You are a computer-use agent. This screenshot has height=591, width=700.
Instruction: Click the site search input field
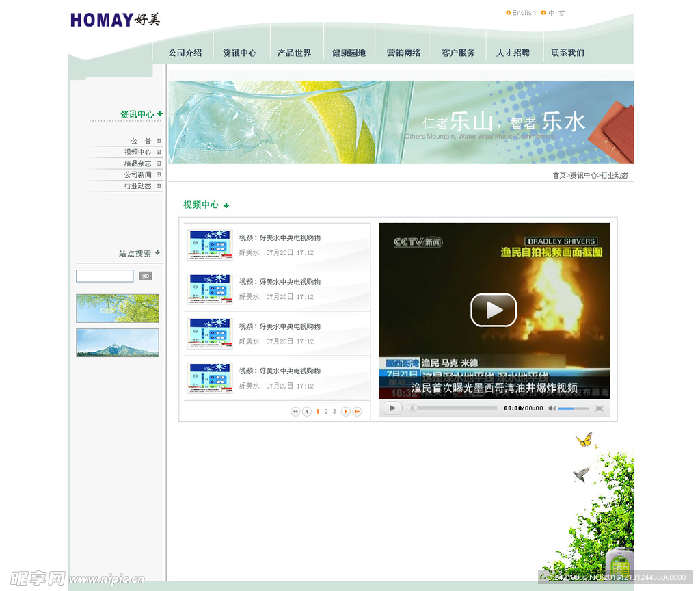click(105, 276)
